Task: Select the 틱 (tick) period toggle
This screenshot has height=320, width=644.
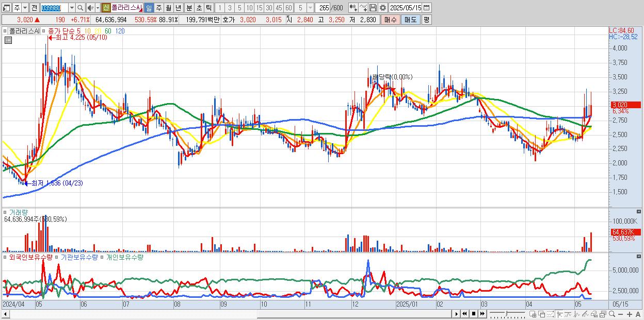Action: click(208, 8)
